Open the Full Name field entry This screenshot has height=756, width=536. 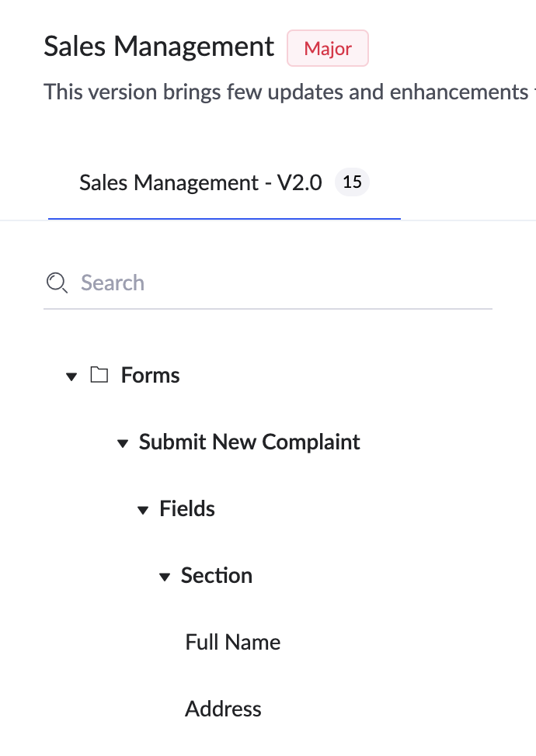[x=233, y=643]
